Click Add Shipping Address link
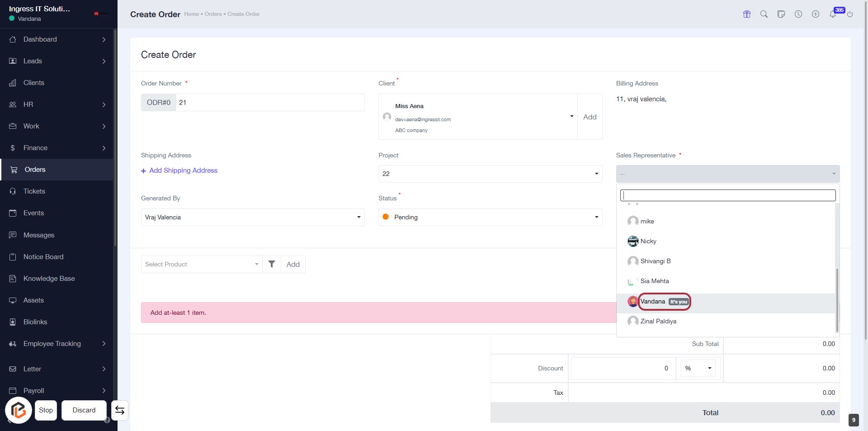The width and height of the screenshot is (868, 431). pyautogui.click(x=183, y=171)
